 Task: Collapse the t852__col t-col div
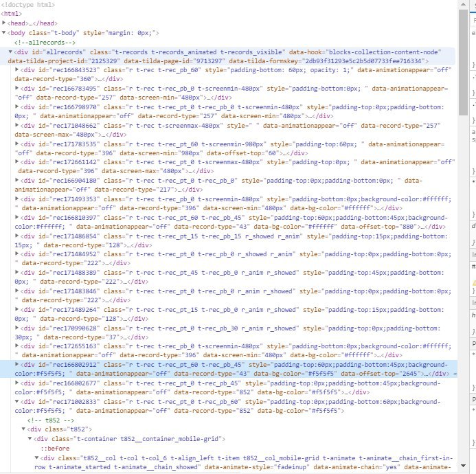(36, 458)
